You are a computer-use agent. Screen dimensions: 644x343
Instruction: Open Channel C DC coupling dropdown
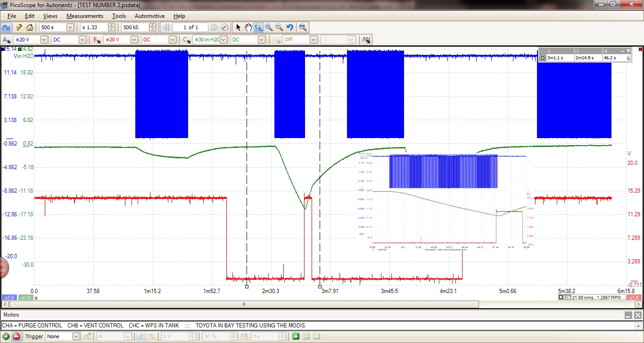pos(262,40)
